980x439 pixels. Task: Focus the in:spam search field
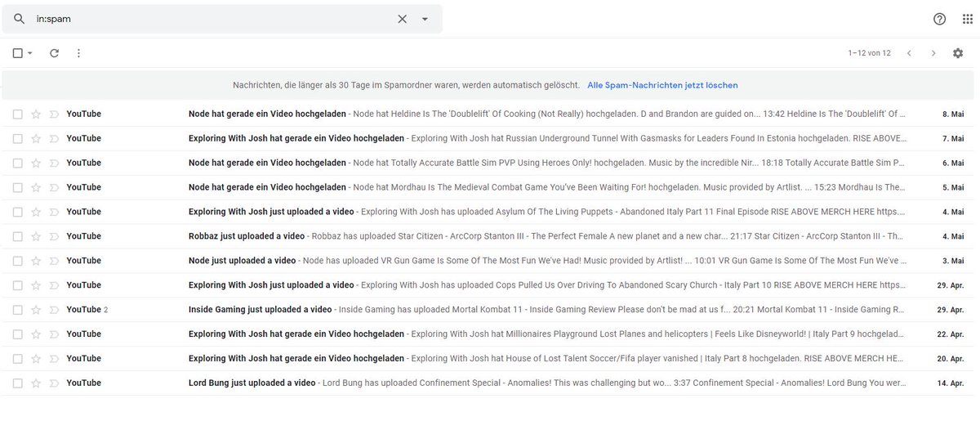coord(212,19)
